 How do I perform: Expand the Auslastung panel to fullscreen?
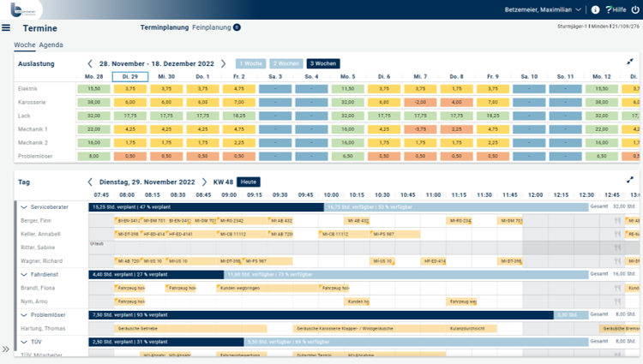630,62
